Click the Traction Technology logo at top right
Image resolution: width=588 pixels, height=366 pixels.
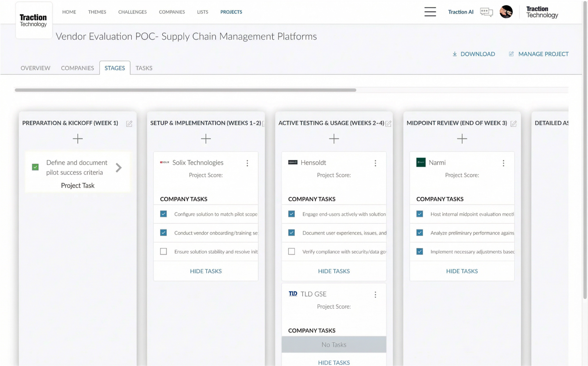pyautogui.click(x=542, y=12)
